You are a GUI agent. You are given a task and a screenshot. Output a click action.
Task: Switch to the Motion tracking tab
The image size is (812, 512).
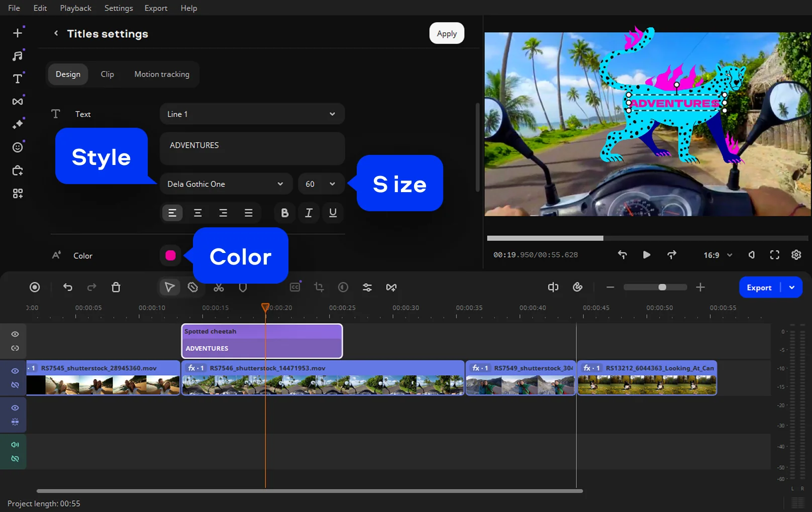tap(162, 74)
